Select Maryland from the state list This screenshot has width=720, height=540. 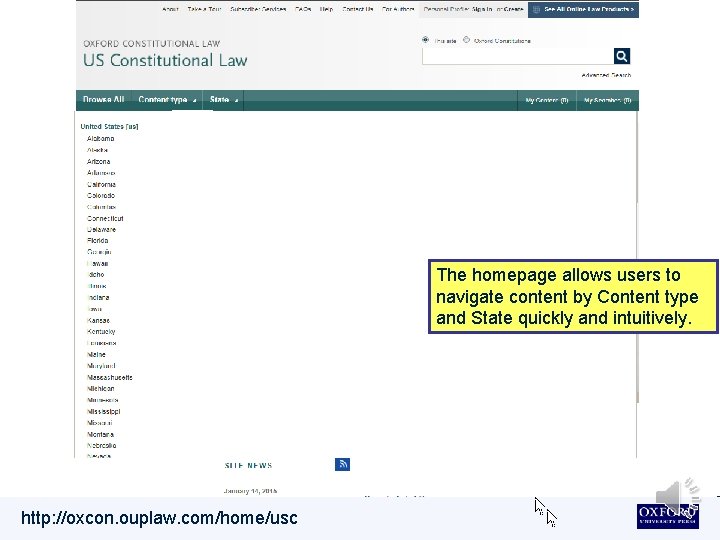click(x=101, y=366)
